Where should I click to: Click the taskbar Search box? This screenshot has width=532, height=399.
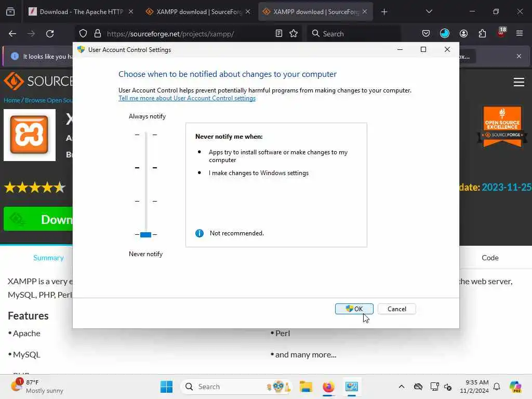237,387
